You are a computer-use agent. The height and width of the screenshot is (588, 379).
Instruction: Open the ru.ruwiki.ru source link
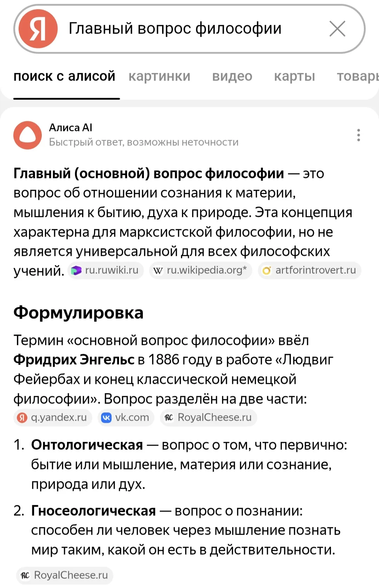[106, 270]
